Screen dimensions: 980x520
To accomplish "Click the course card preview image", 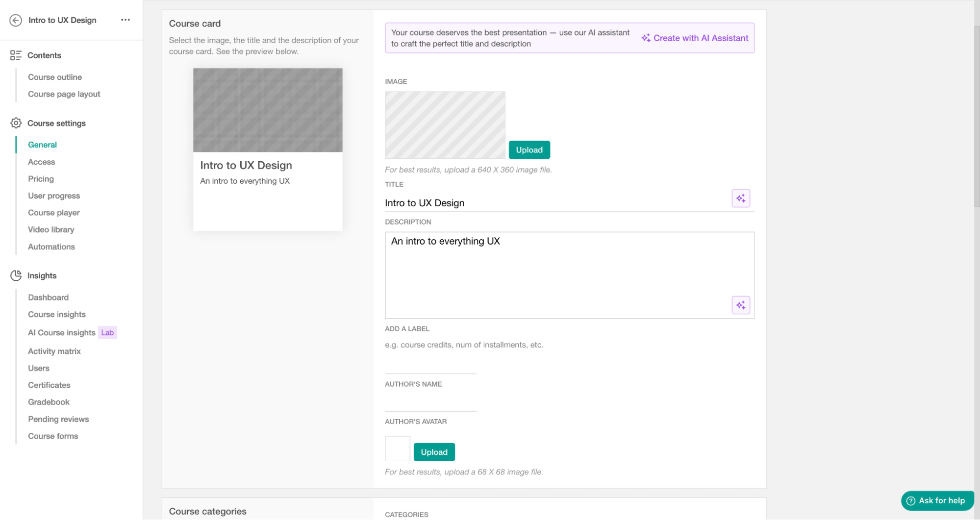I will [x=267, y=110].
